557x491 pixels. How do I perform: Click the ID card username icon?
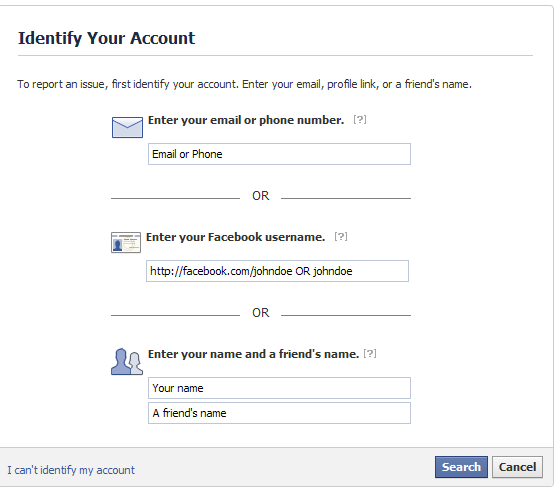126,243
